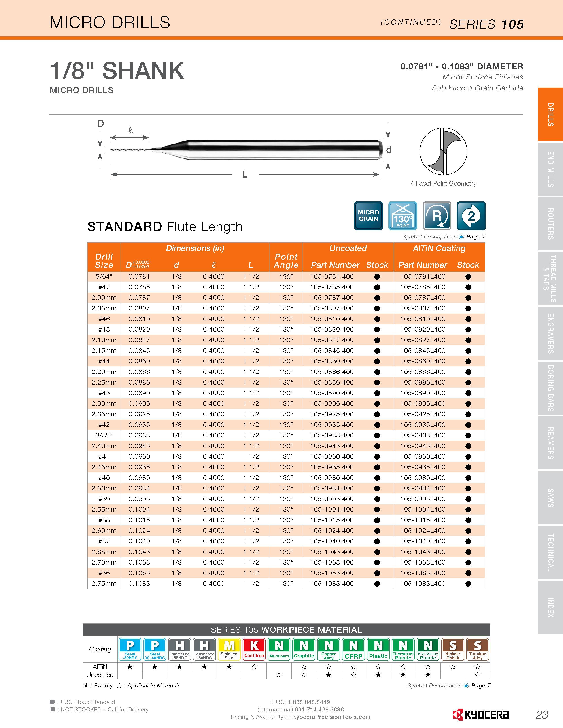This screenshot has width=563, height=728.
Task: Click the SERIES 105 WORKPIECE MATERIAL heading
Action: [286, 630]
